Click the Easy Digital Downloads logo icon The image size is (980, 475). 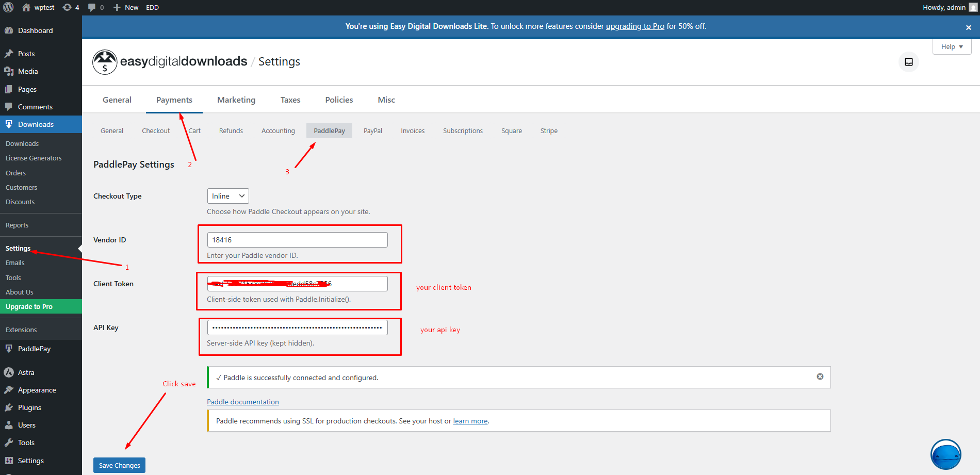[105, 62]
